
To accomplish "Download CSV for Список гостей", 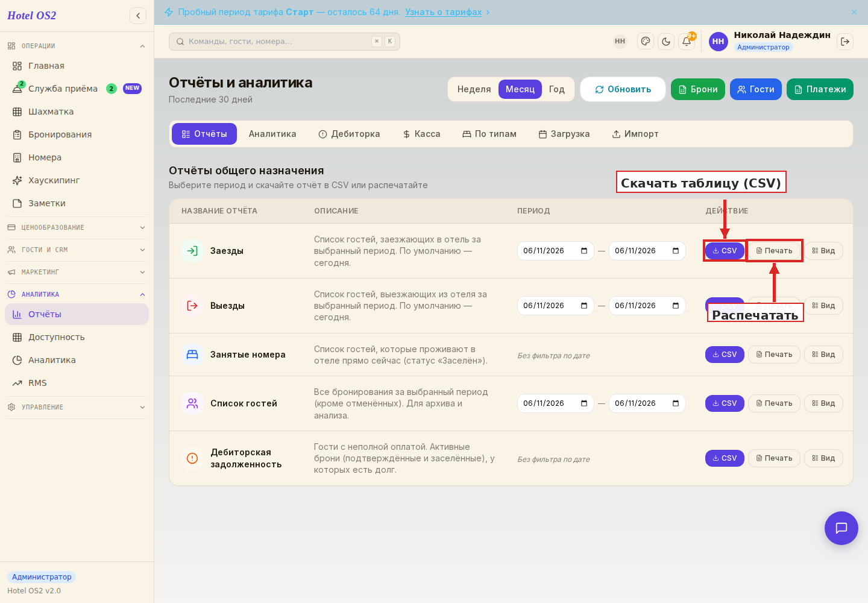I will click(x=725, y=403).
